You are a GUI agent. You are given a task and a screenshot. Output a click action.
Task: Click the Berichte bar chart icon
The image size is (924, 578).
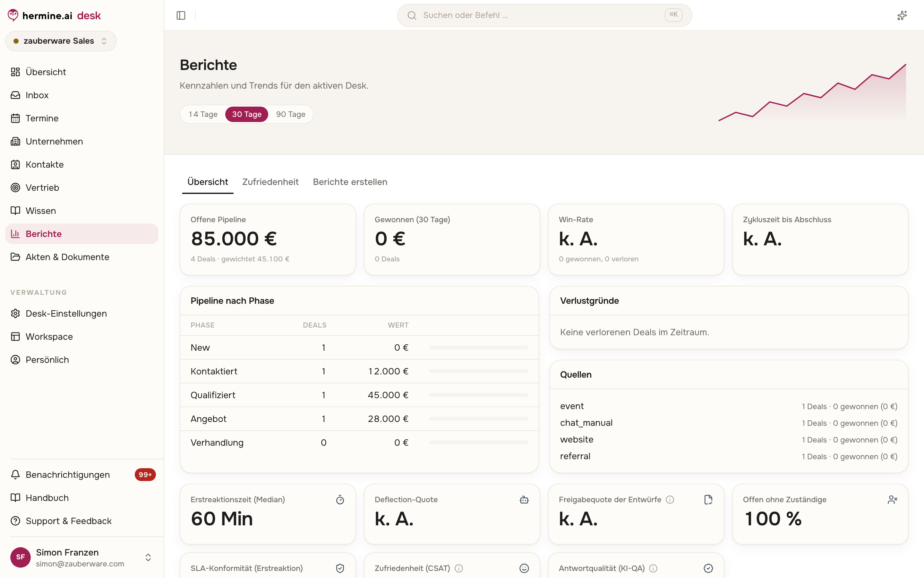pyautogui.click(x=15, y=234)
